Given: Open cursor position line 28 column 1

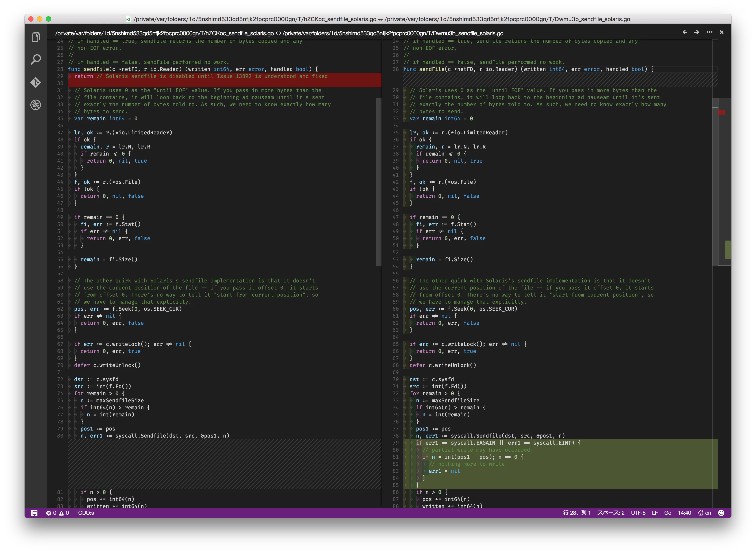Looking at the screenshot, I should 577,513.
